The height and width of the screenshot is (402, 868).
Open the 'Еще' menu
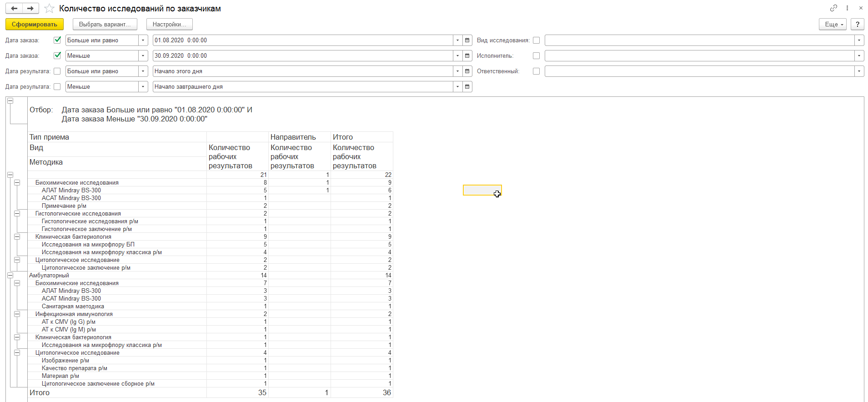[x=833, y=25]
